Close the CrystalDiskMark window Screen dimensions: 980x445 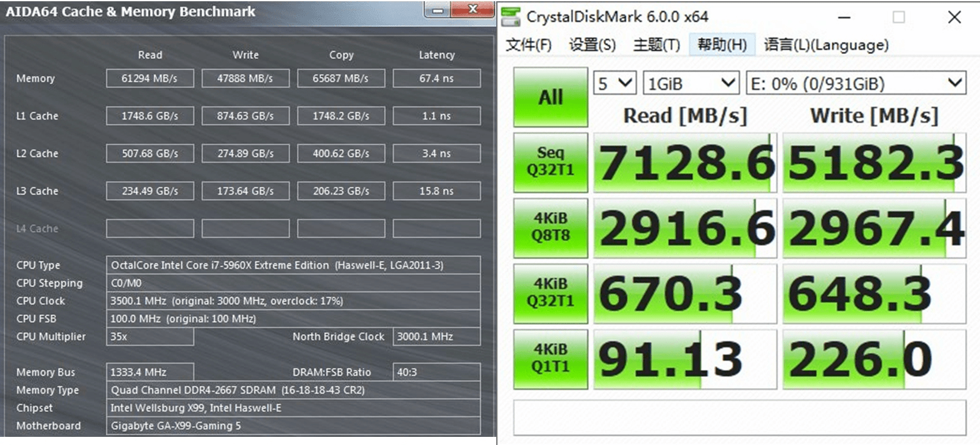954,17
